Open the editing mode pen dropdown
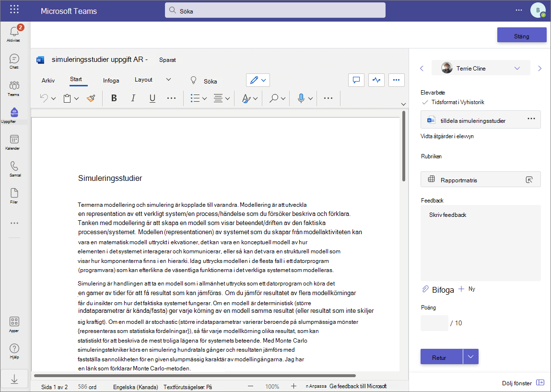The height and width of the screenshot is (392, 551). pyautogui.click(x=258, y=80)
